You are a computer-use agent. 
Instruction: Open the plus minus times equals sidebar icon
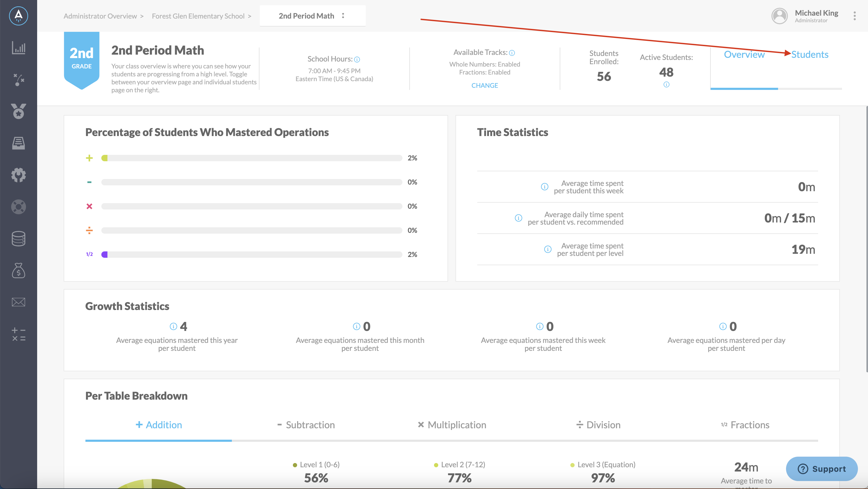tap(19, 334)
